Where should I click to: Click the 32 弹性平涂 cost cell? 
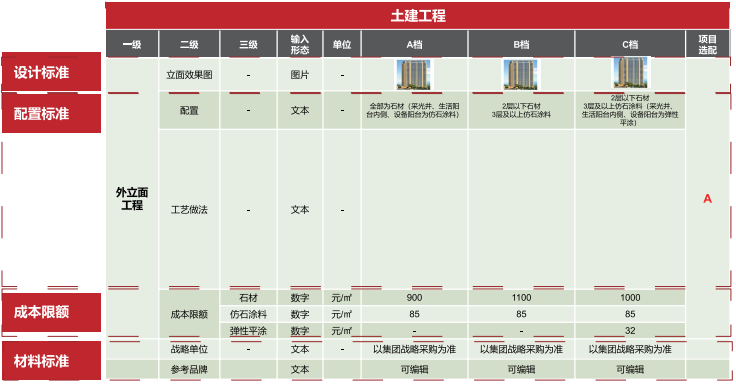(x=630, y=331)
